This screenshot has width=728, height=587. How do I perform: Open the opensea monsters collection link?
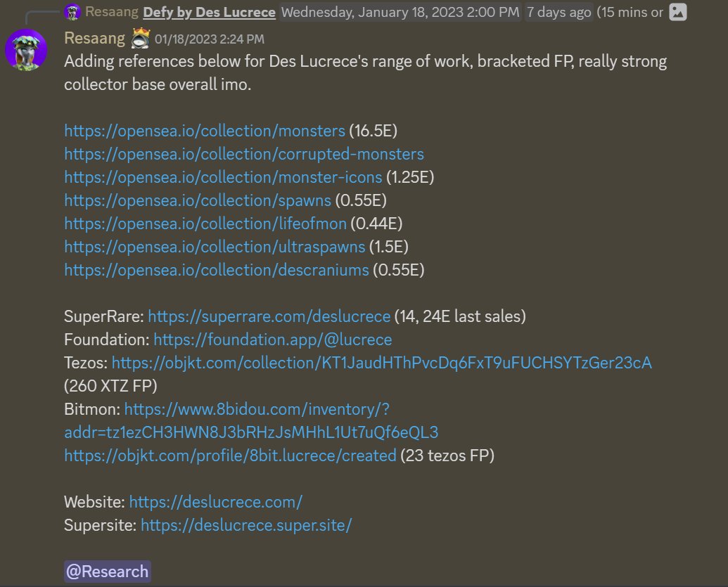point(205,131)
